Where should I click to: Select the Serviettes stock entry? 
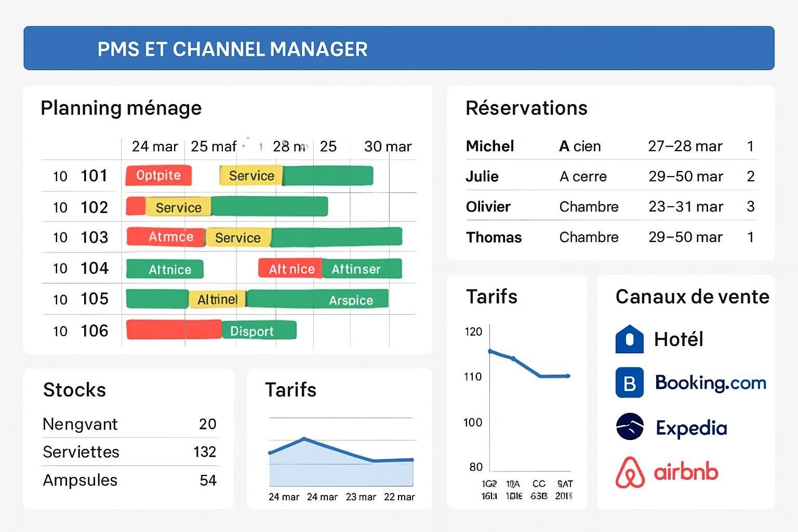pos(81,452)
